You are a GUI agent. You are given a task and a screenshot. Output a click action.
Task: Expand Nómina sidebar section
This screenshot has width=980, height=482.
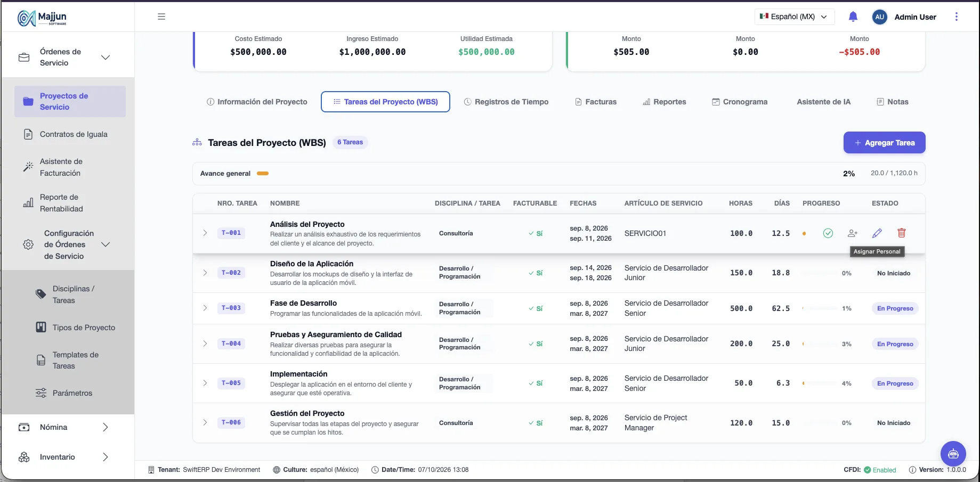(x=69, y=427)
